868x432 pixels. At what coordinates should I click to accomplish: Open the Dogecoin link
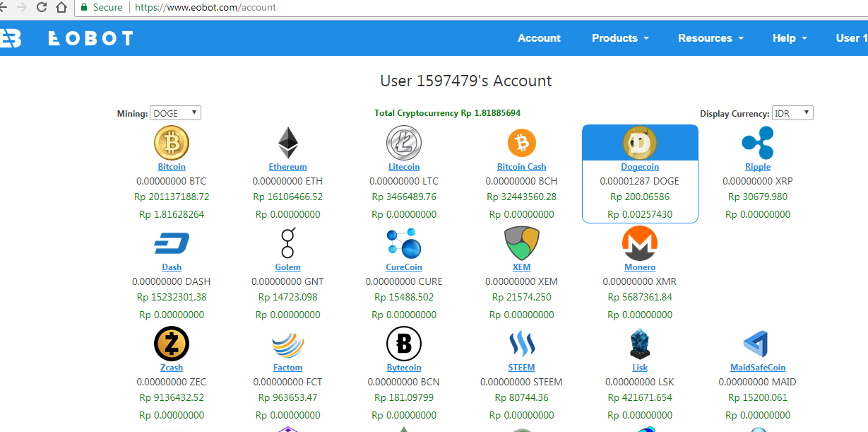pos(640,167)
